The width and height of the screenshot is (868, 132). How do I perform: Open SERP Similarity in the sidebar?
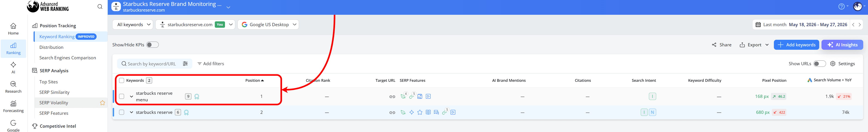[x=54, y=92]
